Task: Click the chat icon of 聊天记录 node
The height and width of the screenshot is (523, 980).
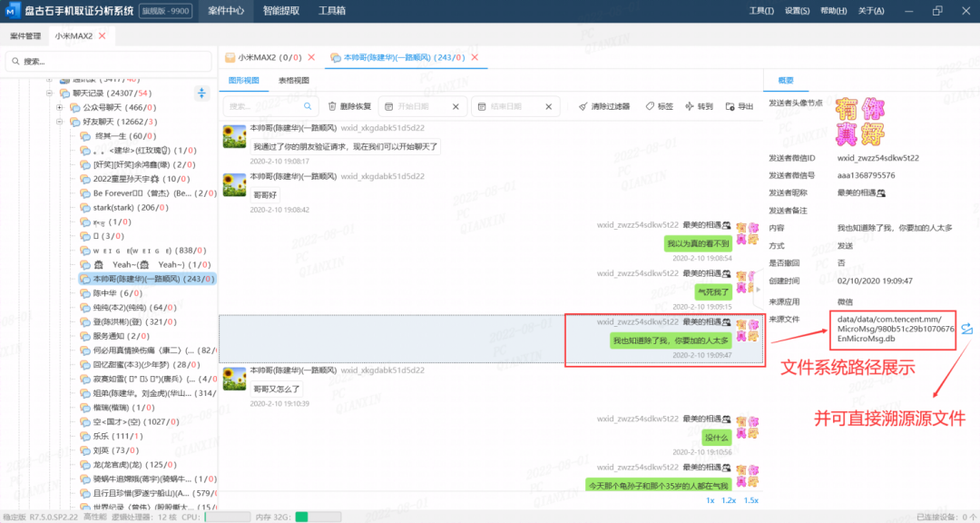Action: pos(64,94)
